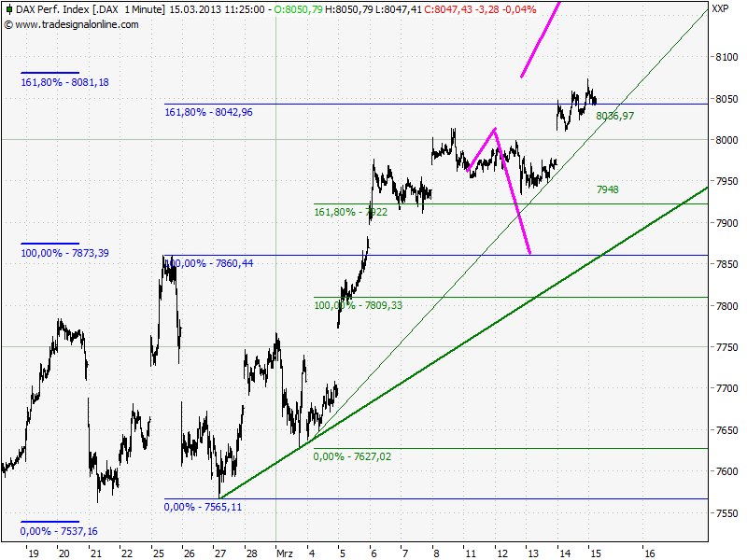Select the blue 0,00% - 7565,11 baseline label
The height and width of the screenshot is (560, 747).
tap(203, 507)
